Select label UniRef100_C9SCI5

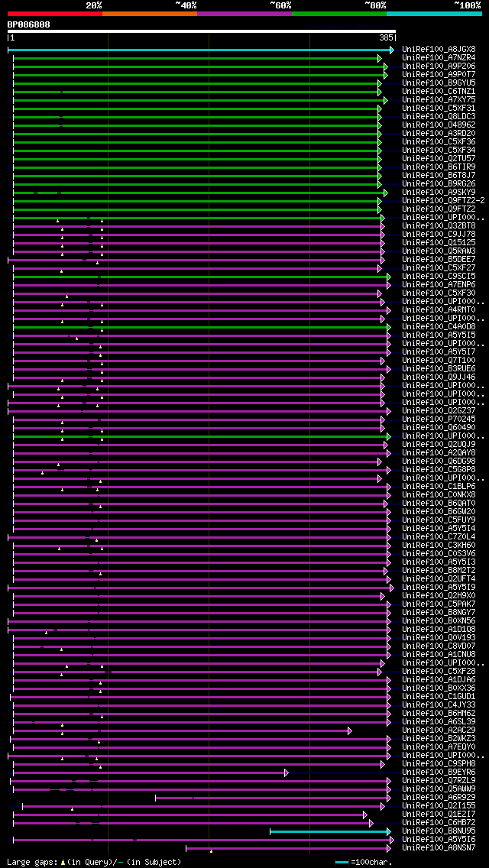tap(439, 277)
